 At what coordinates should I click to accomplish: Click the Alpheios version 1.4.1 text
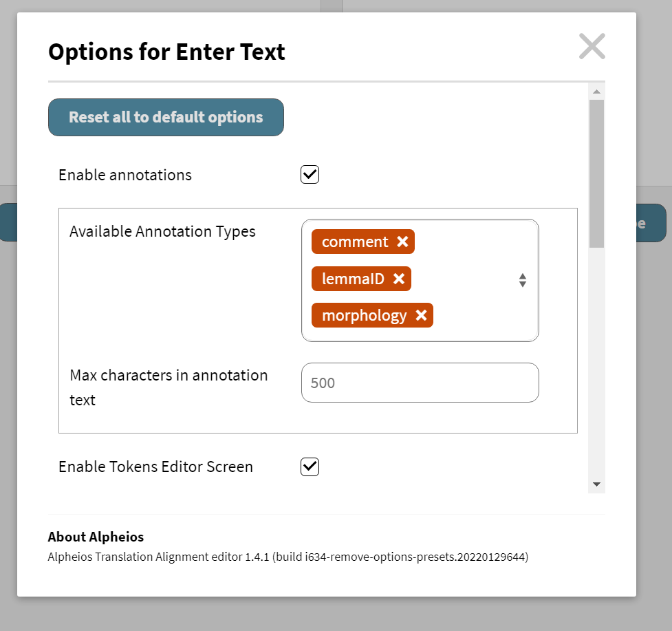pyautogui.click(x=288, y=557)
